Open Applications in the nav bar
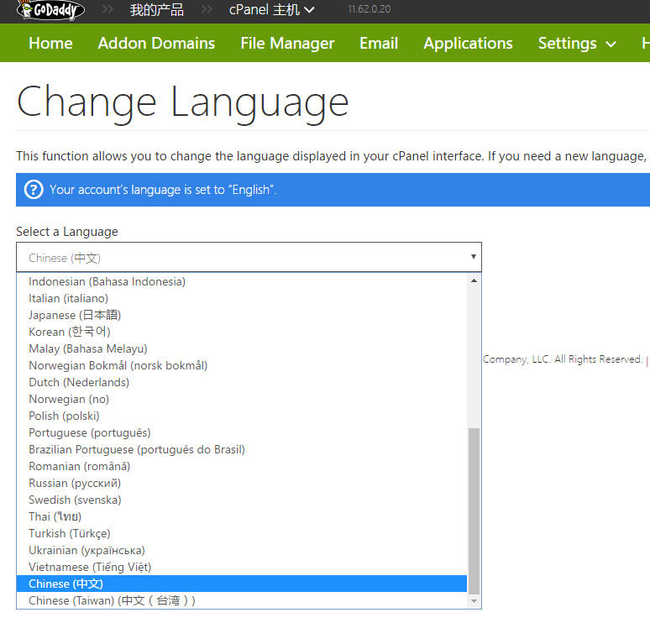 point(468,43)
